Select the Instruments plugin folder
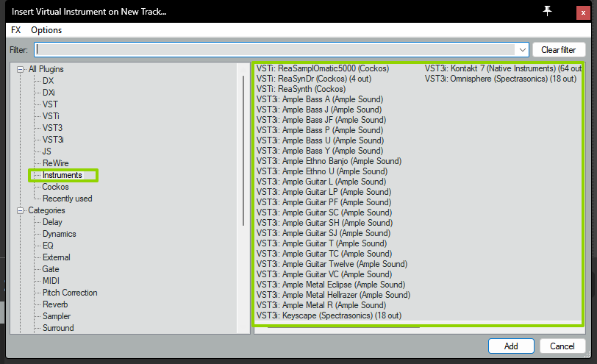The width and height of the screenshot is (597, 364). click(62, 175)
